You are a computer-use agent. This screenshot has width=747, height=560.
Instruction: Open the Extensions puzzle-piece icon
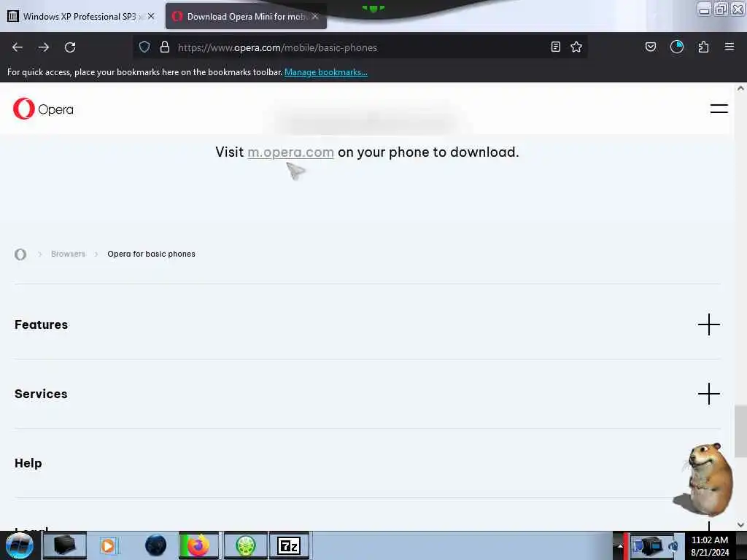(703, 47)
